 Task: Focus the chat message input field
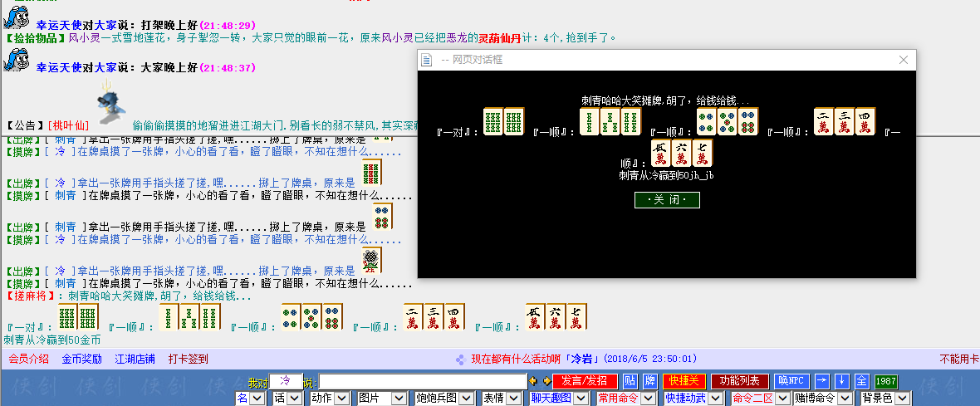pyautogui.click(x=423, y=382)
